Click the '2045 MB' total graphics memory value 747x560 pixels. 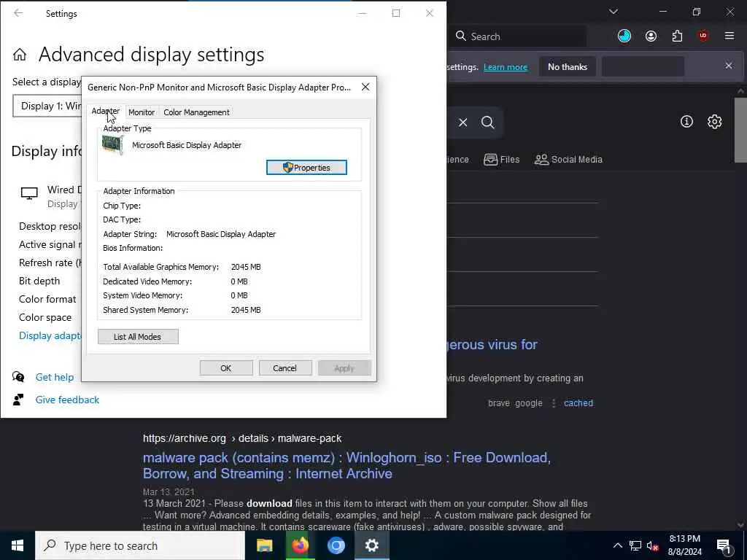[246, 267]
